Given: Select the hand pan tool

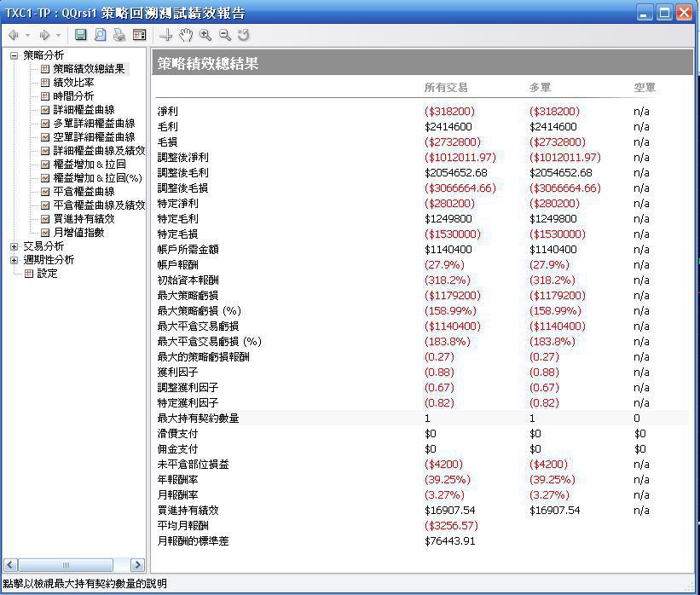Looking at the screenshot, I should click(185, 35).
